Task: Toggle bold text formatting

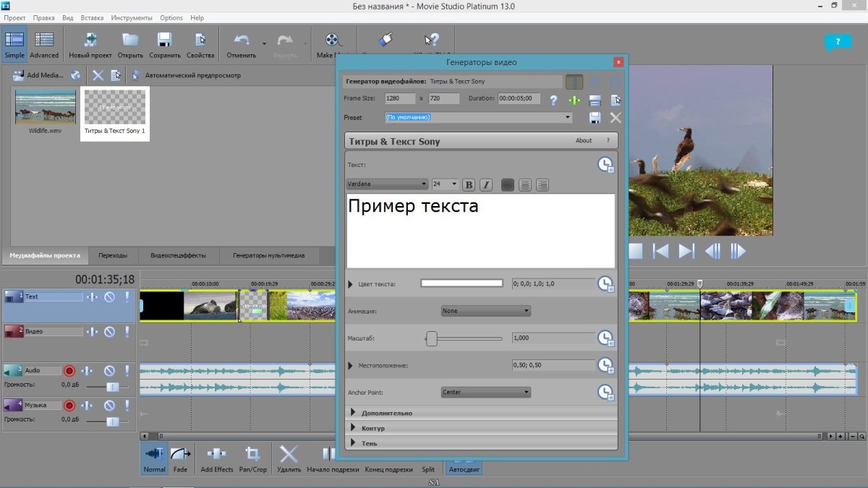Action: click(x=468, y=185)
